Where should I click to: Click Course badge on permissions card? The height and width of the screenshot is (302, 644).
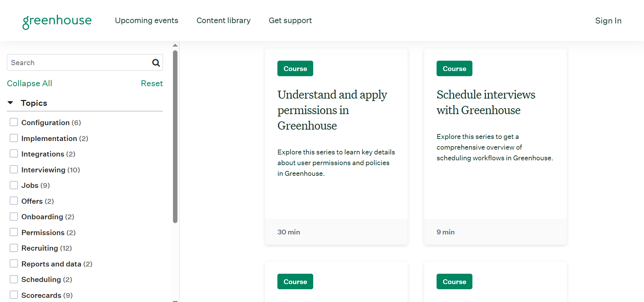click(x=295, y=69)
